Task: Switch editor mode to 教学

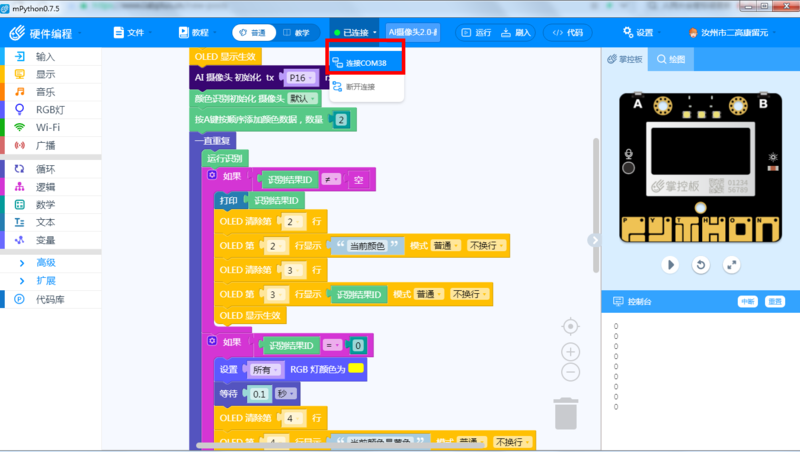Action: click(x=298, y=32)
